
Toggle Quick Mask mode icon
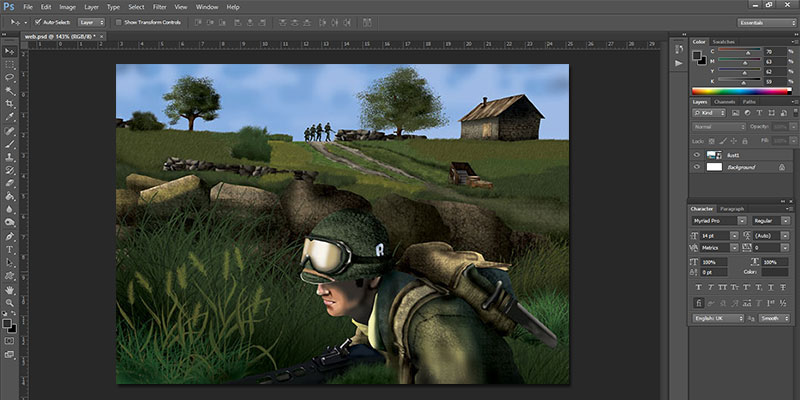(x=10, y=341)
